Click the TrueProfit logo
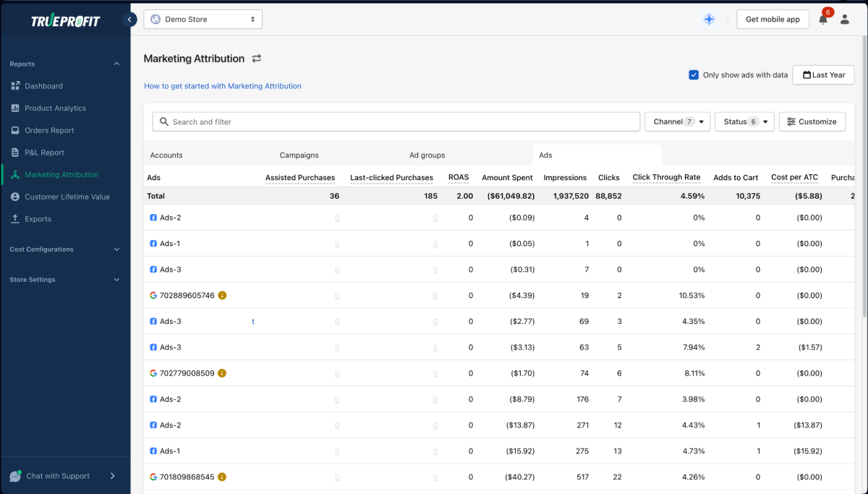This screenshot has width=868, height=494. tap(65, 21)
